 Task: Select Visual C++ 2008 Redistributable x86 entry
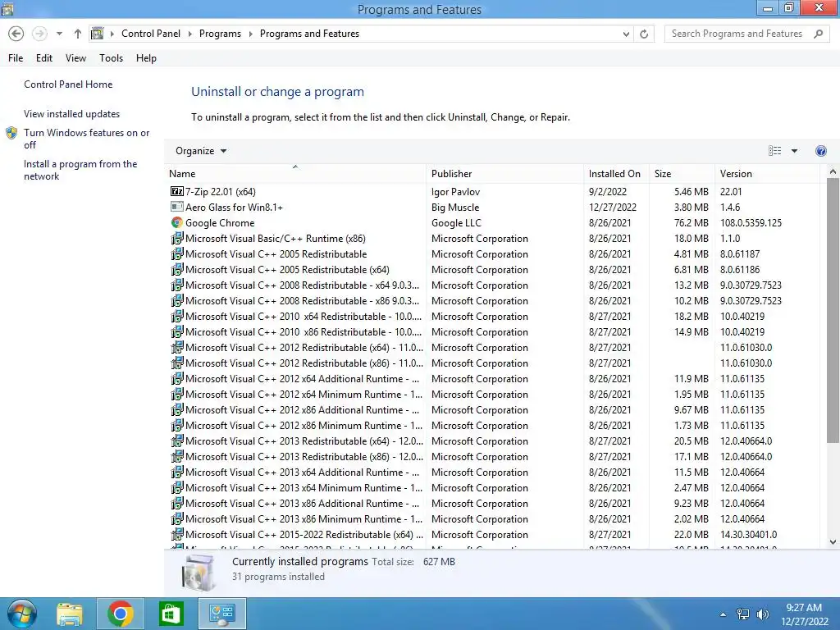(302, 300)
